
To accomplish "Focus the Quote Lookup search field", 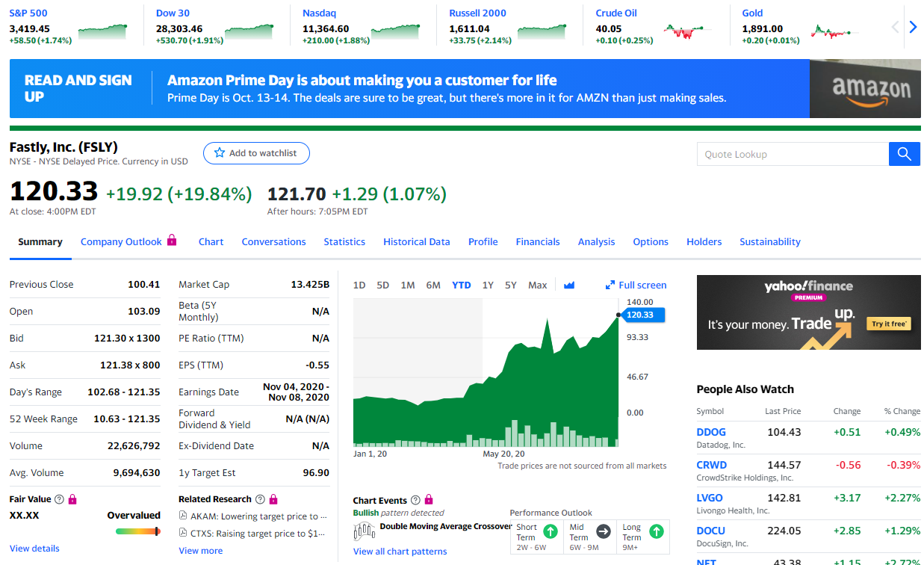I will tap(792, 154).
